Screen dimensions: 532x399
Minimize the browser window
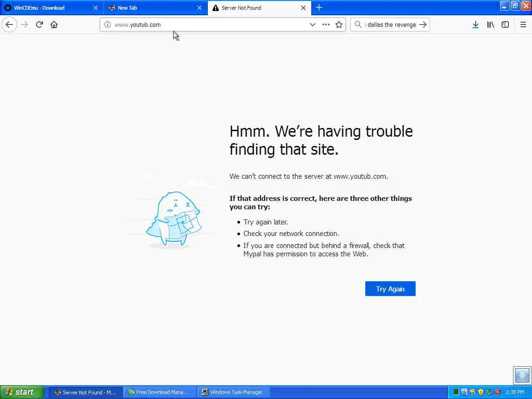pyautogui.click(x=504, y=6)
